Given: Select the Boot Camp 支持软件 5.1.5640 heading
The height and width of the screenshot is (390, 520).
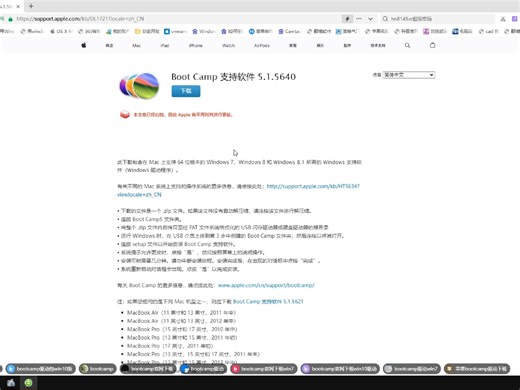Looking at the screenshot, I should [233, 77].
